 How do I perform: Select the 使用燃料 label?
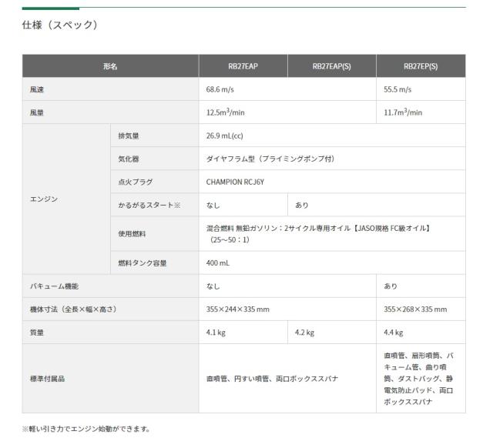point(132,234)
